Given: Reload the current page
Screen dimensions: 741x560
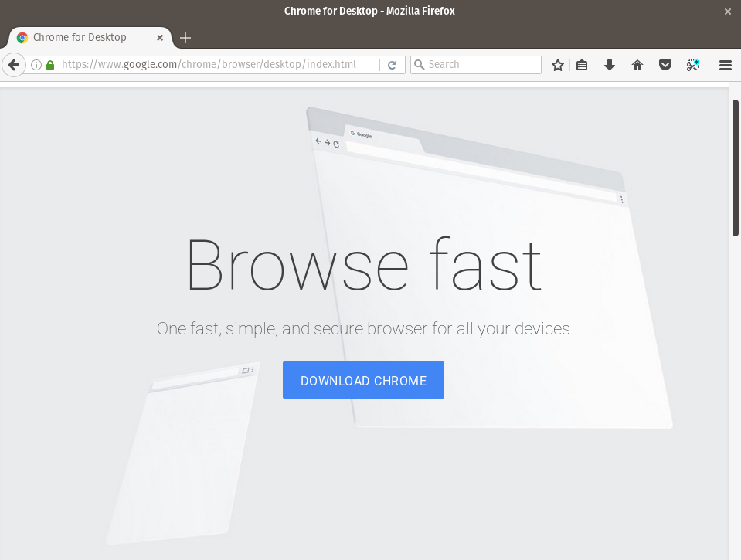Looking at the screenshot, I should pyautogui.click(x=393, y=64).
